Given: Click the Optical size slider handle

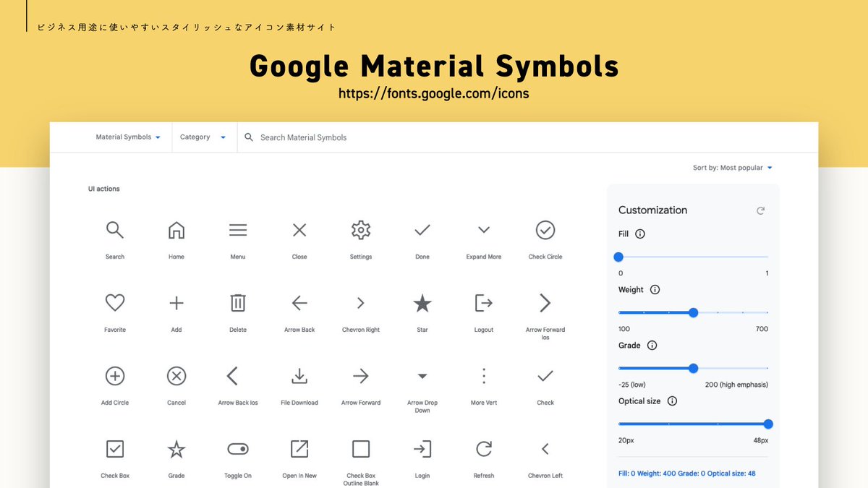Looking at the screenshot, I should pyautogui.click(x=768, y=424).
